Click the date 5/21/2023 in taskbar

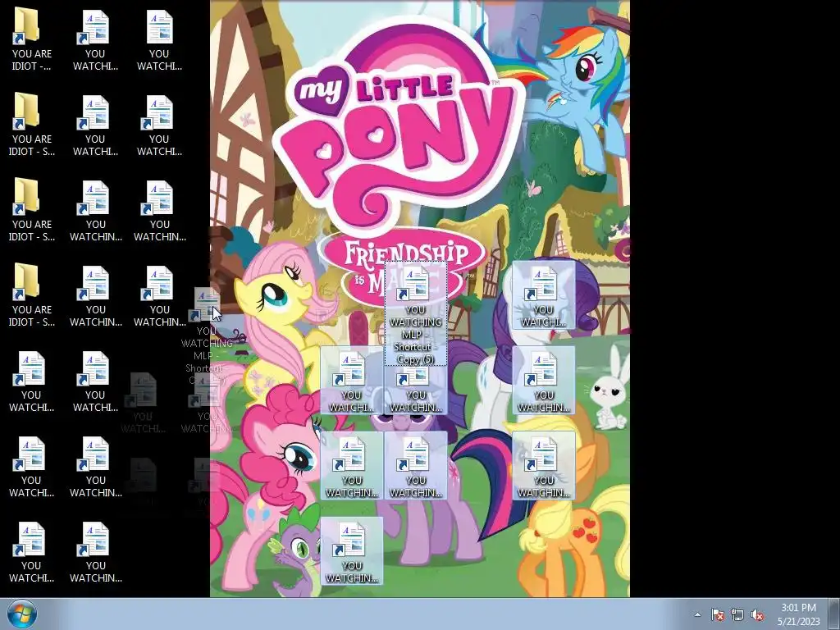(x=799, y=622)
